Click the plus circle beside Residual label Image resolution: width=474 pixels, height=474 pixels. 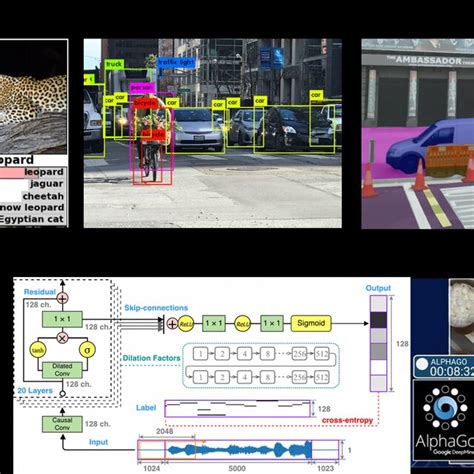62,298
